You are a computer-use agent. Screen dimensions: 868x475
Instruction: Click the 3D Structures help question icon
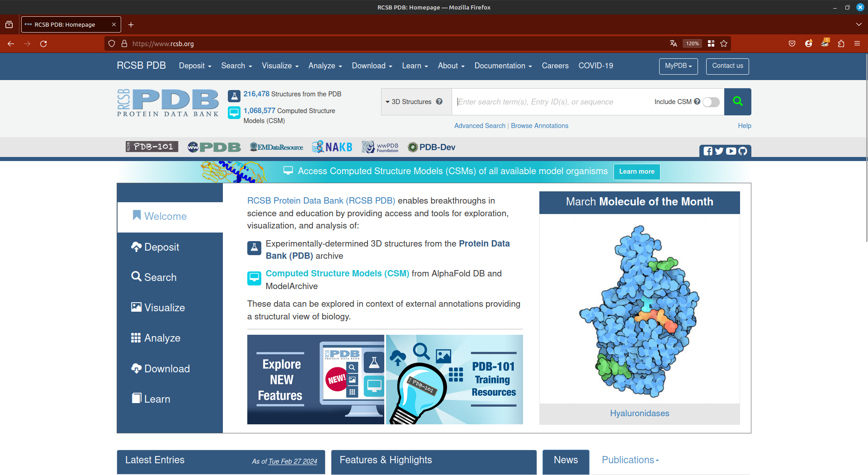439,101
